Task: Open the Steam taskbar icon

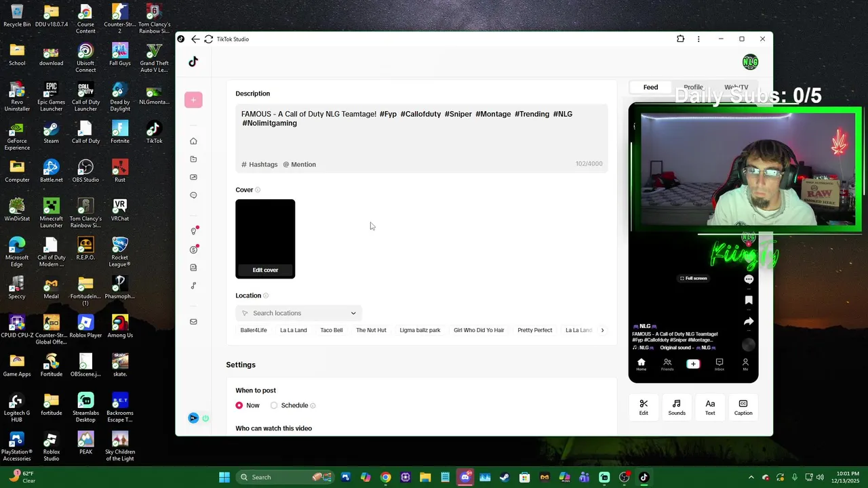Action: [505, 477]
